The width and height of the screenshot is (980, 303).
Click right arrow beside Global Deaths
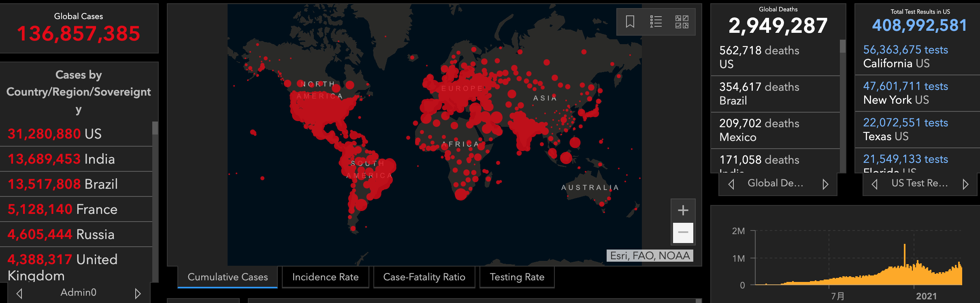point(825,184)
